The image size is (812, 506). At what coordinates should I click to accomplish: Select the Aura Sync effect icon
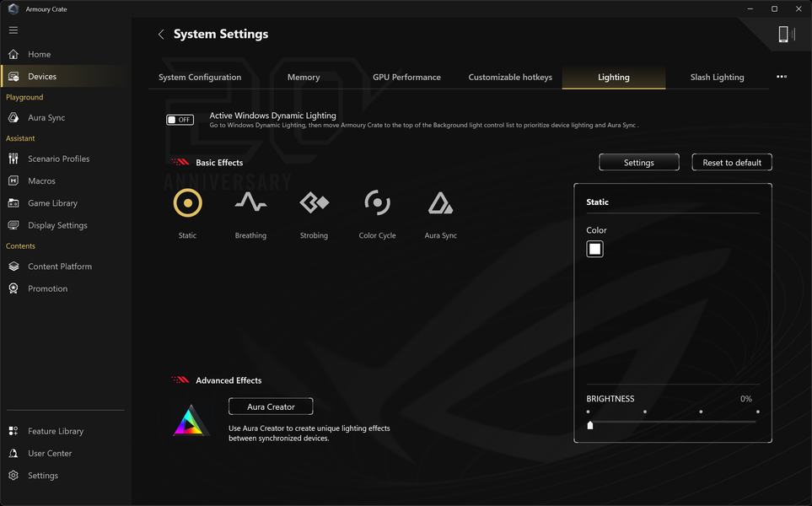(440, 203)
